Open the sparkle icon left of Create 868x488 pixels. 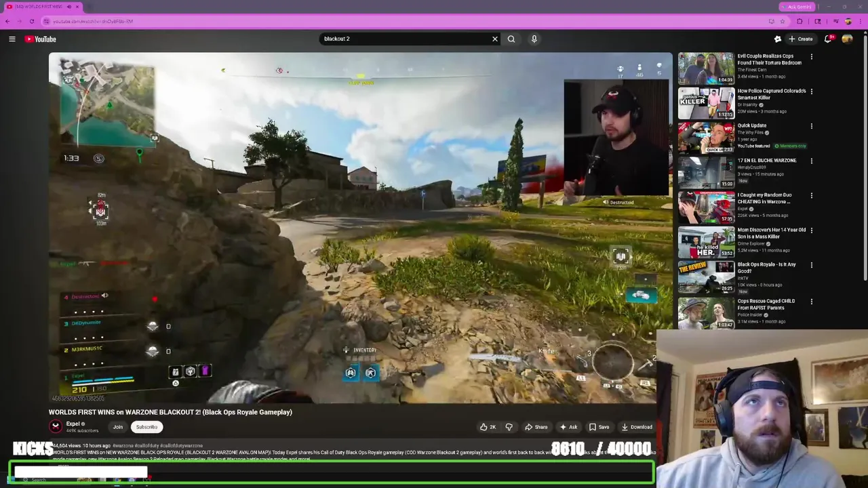[x=778, y=39]
